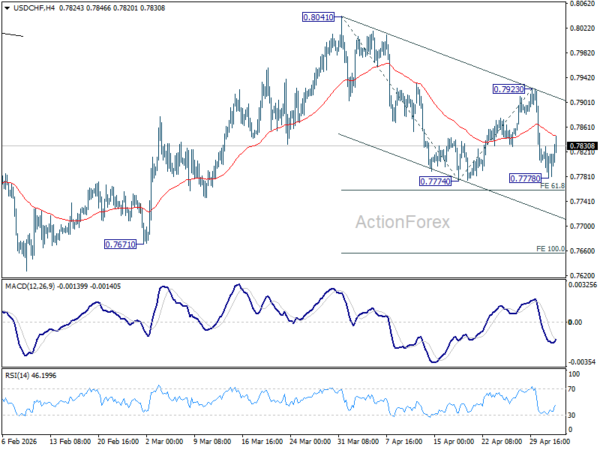Click the 0.77780 price label
The height and width of the screenshot is (450, 600).
pyautogui.click(x=526, y=178)
